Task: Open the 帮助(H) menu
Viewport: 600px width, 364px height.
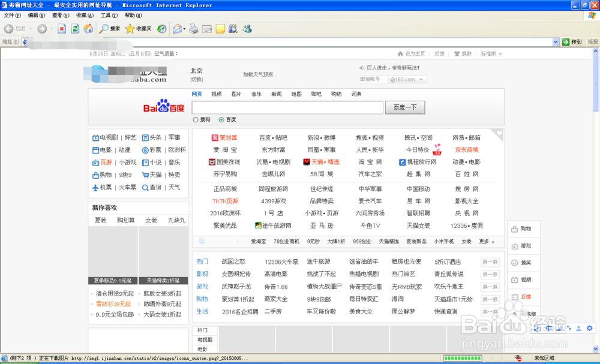Action: tap(133, 16)
